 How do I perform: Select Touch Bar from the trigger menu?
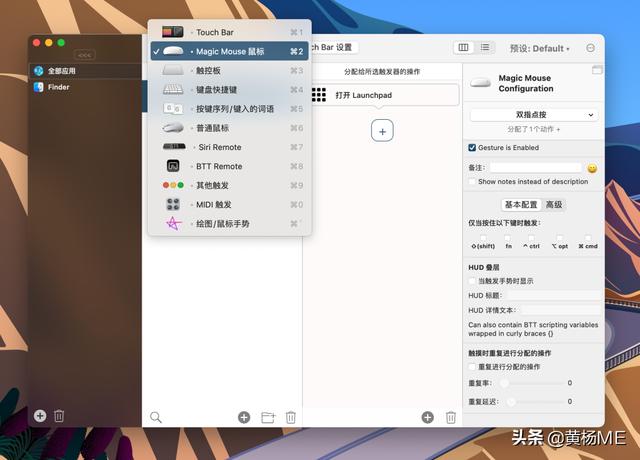click(229, 32)
